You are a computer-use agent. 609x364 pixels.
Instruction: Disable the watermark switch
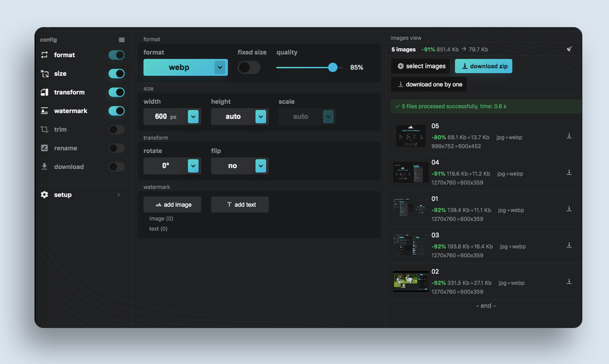tap(116, 111)
